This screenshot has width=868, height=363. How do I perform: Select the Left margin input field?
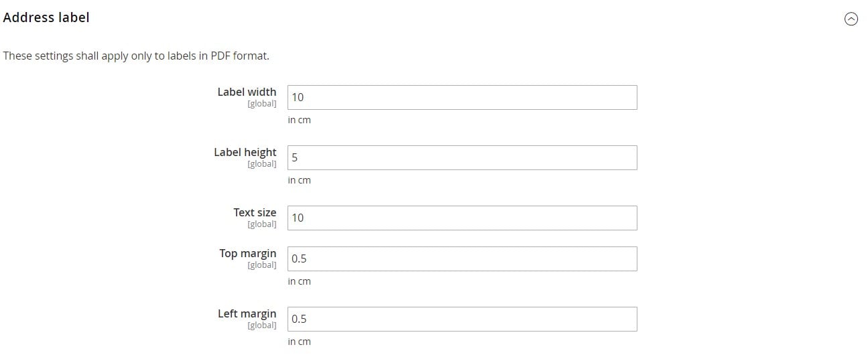point(462,319)
